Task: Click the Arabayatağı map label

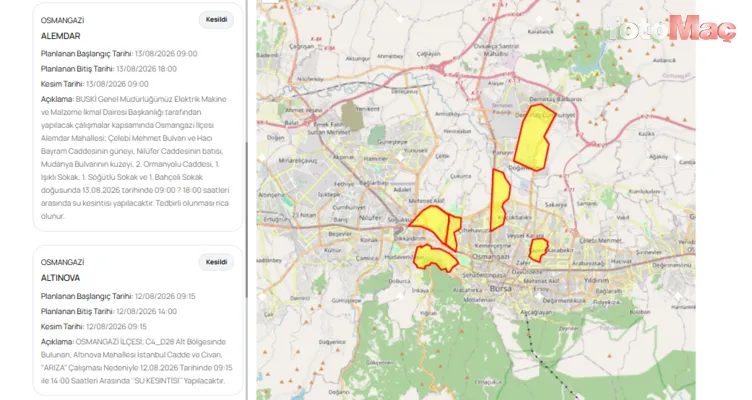Action: coord(588,263)
